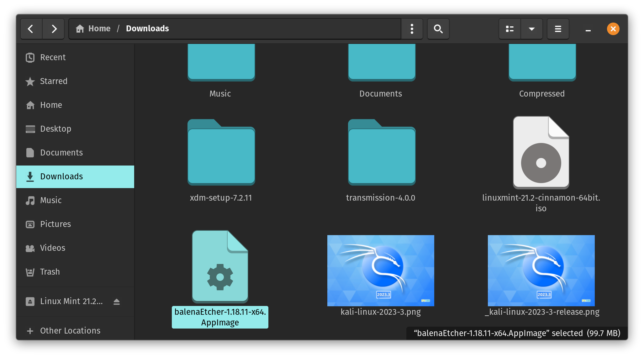View the Trash contents

[x=50, y=272]
